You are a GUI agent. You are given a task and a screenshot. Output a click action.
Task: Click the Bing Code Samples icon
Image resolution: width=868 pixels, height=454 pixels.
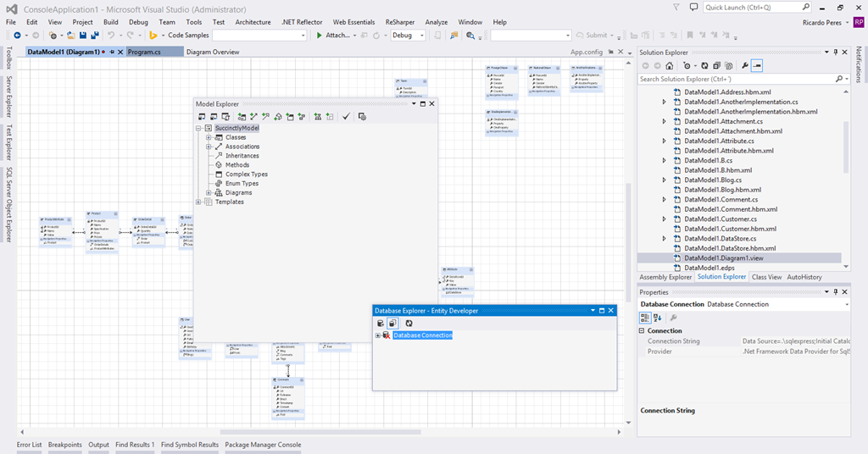tap(153, 36)
